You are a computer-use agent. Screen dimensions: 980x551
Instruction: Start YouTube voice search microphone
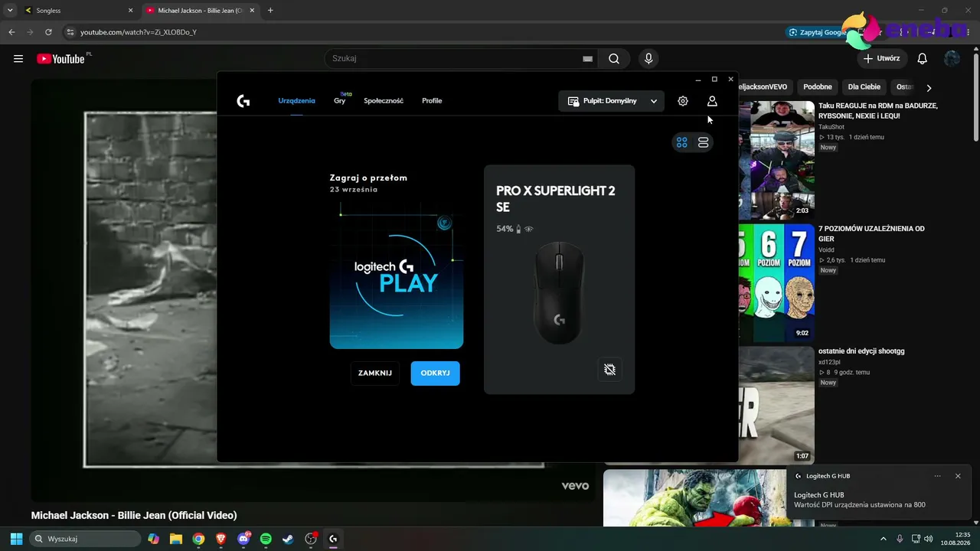pos(648,59)
